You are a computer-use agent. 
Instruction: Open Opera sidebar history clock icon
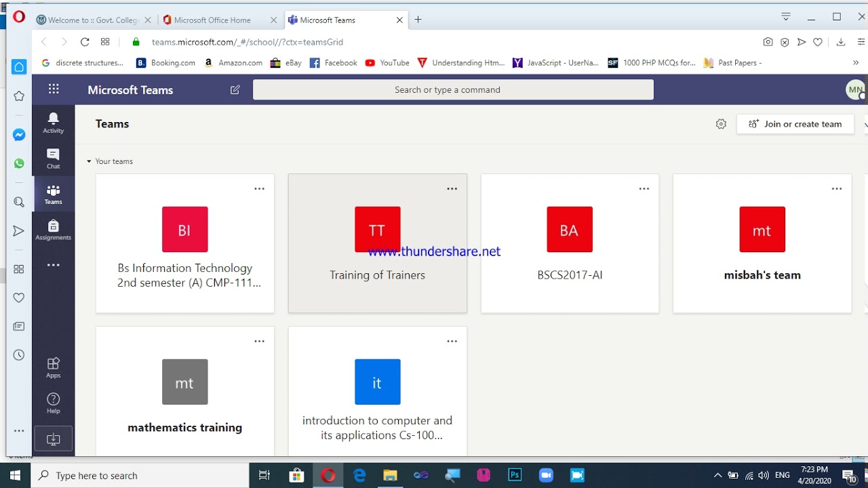pyautogui.click(x=19, y=355)
